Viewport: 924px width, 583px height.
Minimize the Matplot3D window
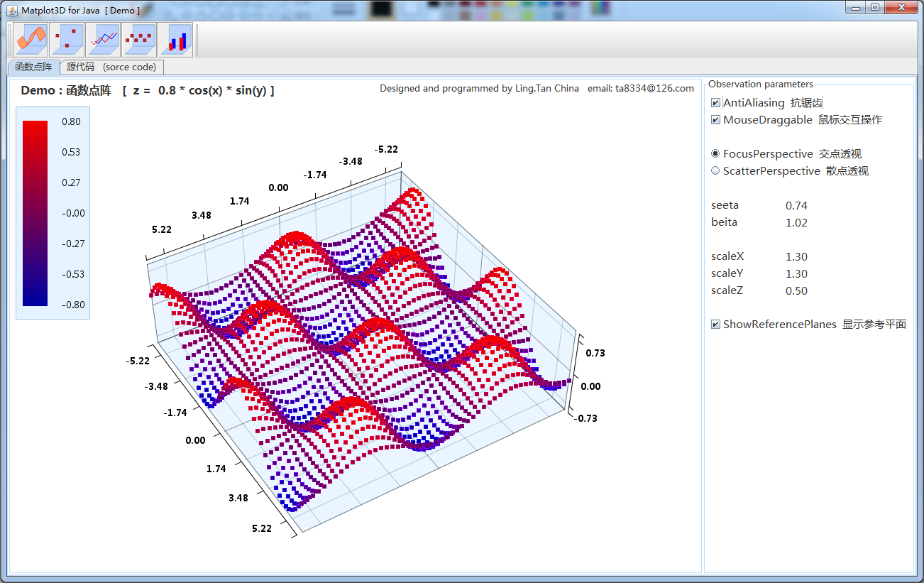(x=856, y=7)
